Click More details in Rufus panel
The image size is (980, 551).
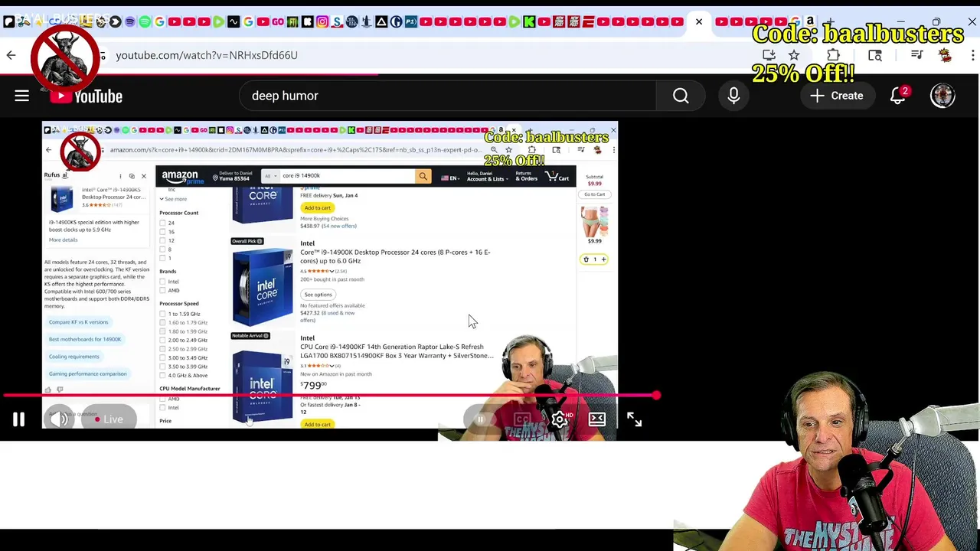(63, 240)
